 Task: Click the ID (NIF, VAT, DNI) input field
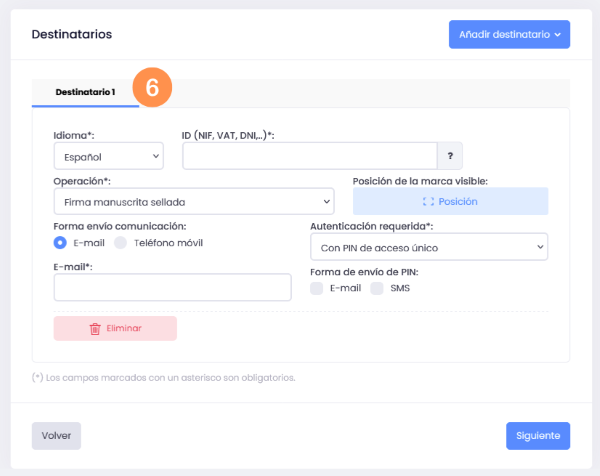[310, 156]
